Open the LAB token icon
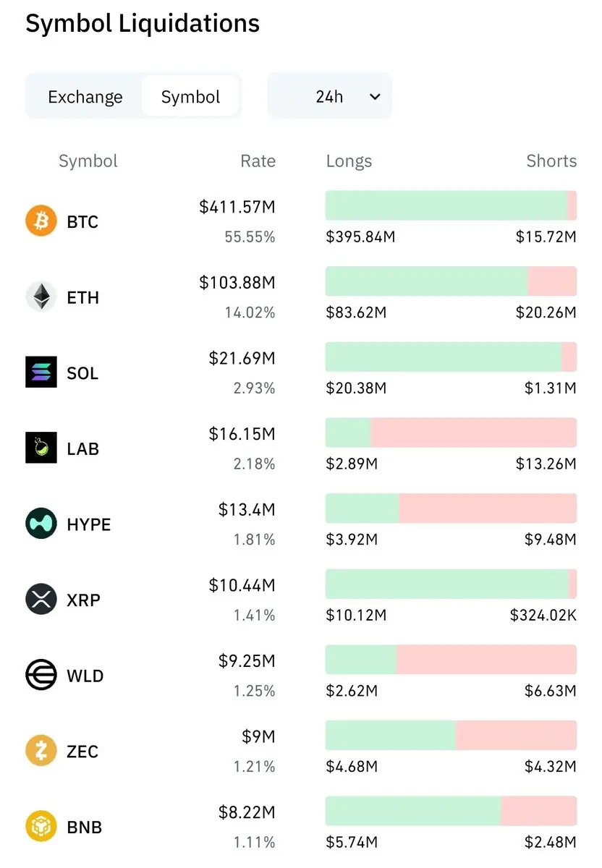The image size is (602, 868). coord(41,448)
